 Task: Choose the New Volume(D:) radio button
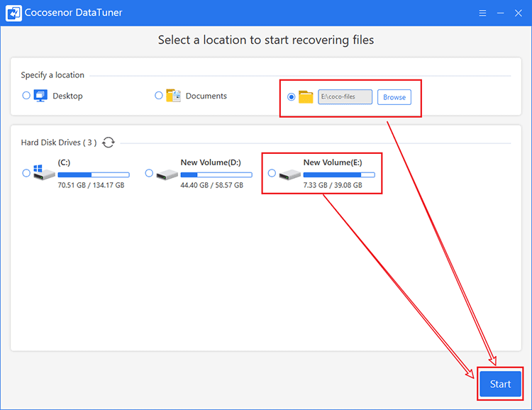149,173
